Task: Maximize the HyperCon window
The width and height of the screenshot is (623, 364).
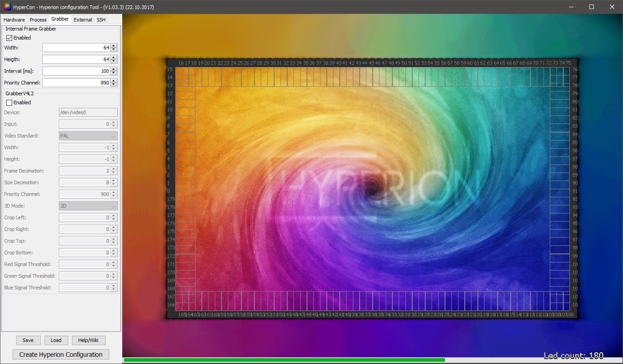Action: (591, 7)
